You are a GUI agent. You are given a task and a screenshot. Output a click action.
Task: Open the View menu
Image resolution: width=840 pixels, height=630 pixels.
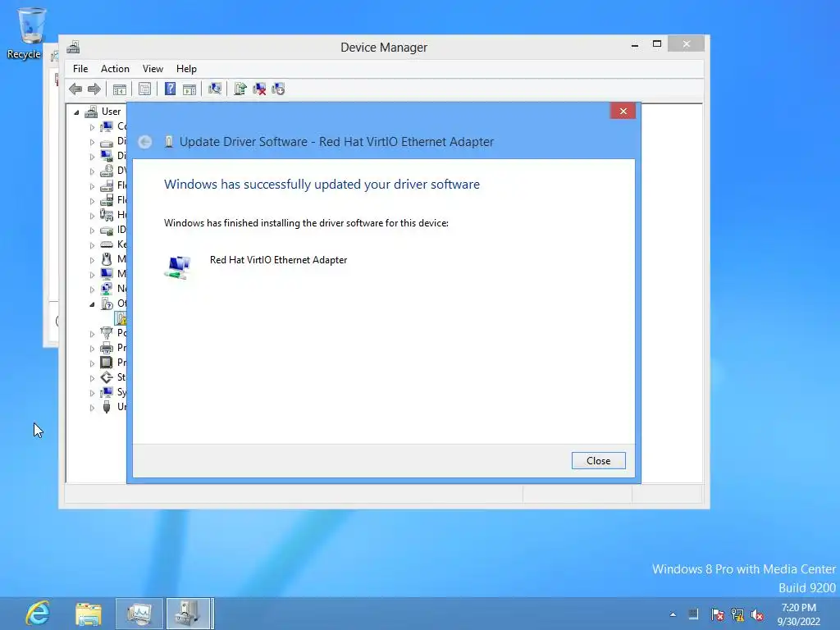pyautogui.click(x=153, y=69)
